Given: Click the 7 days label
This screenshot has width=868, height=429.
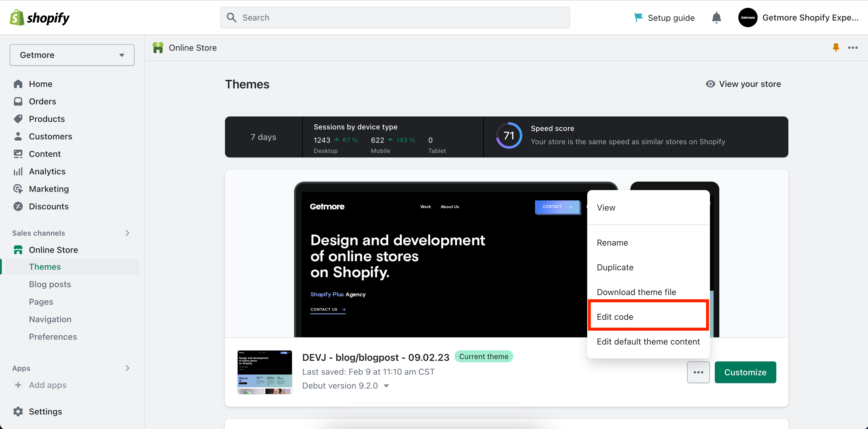Looking at the screenshot, I should point(263,137).
